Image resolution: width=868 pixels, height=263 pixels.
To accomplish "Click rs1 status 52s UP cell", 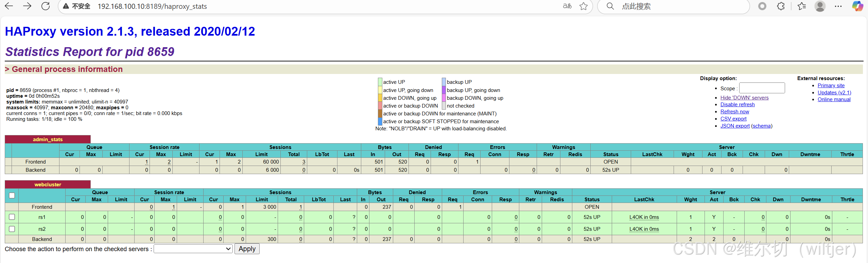I will pyautogui.click(x=592, y=217).
